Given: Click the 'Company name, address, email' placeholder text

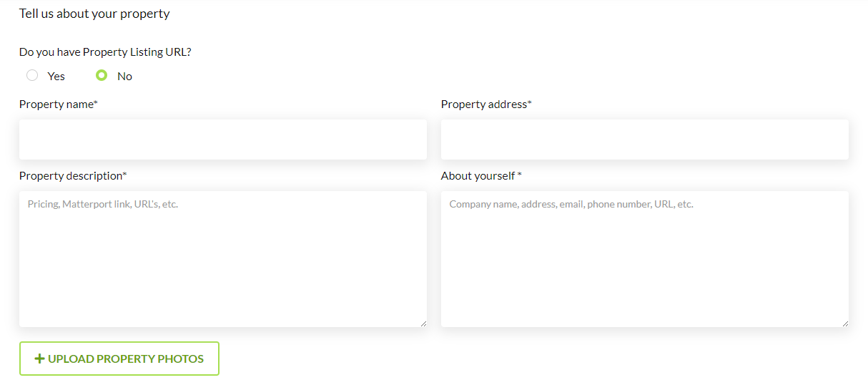Looking at the screenshot, I should click(x=571, y=204).
